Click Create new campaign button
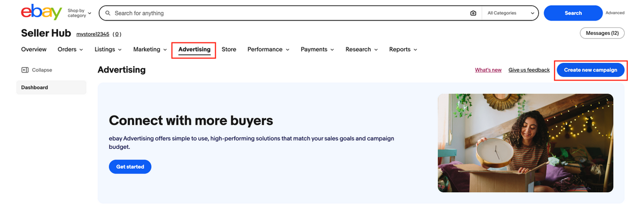This screenshot has width=644, height=217. 591,70
